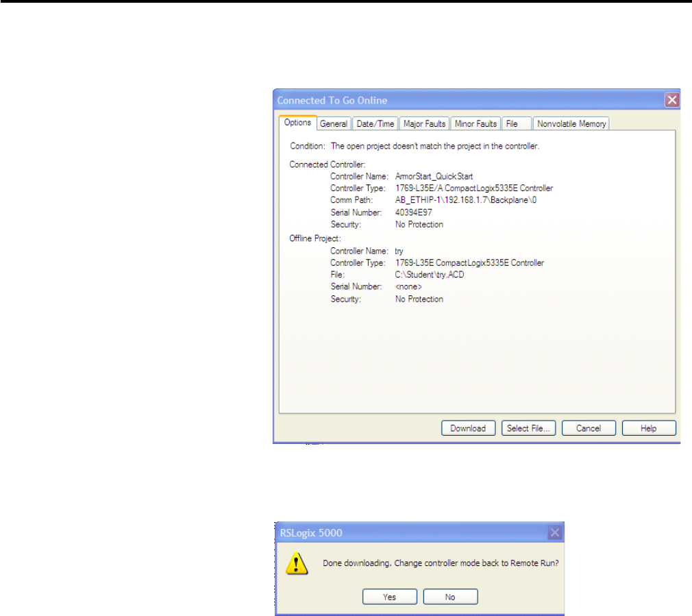692x616 pixels.
Task: View the Minor Faults tab
Action: [x=475, y=124]
